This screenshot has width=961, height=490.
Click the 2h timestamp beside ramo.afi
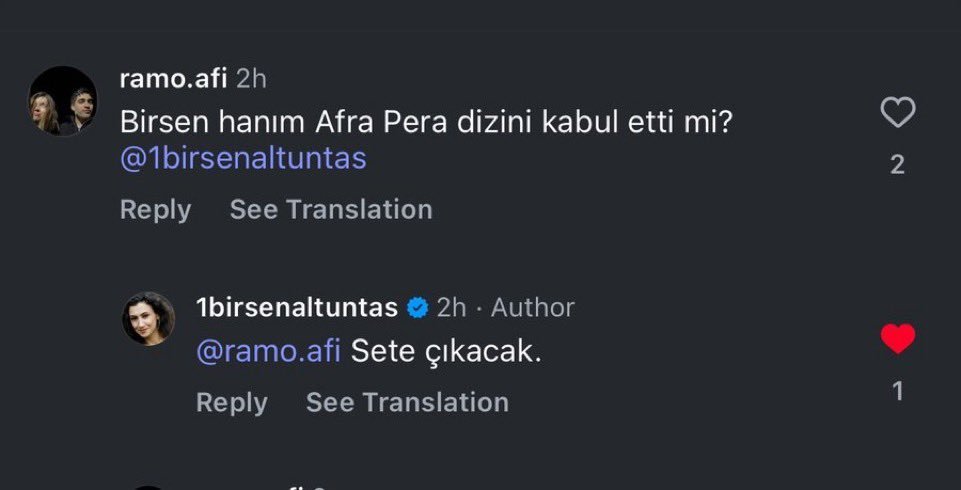coord(251,79)
